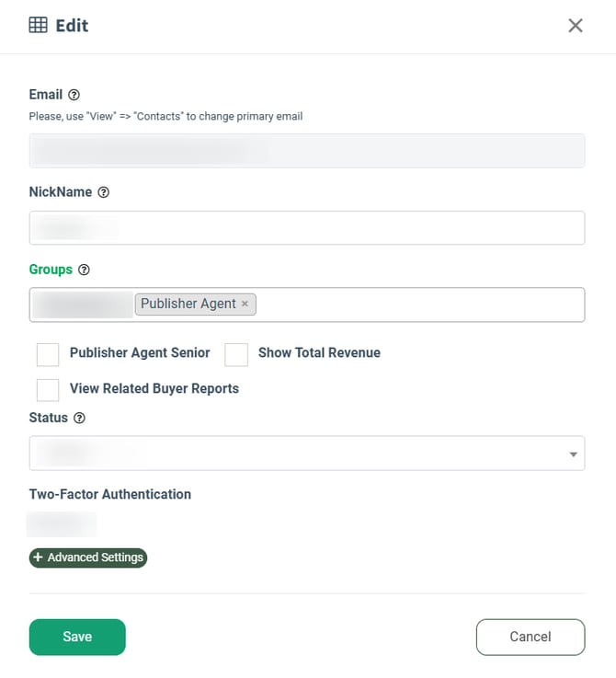
Task: Enable Publisher Agent Senior checkbox
Action: coord(48,354)
